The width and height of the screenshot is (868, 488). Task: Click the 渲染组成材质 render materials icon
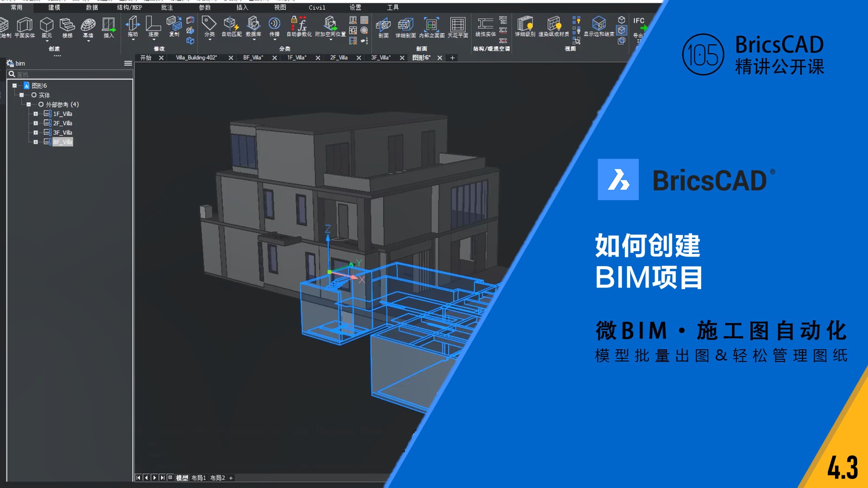pyautogui.click(x=554, y=24)
